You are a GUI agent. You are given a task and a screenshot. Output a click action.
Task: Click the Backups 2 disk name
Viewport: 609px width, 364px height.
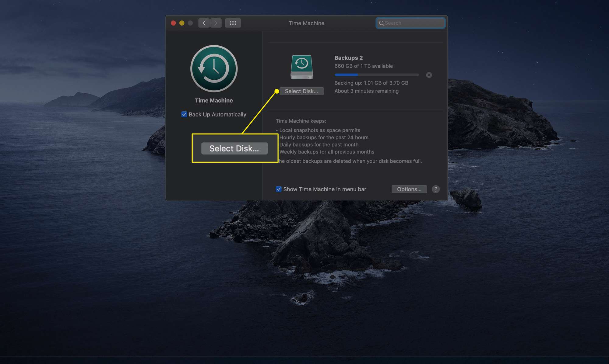(x=348, y=58)
